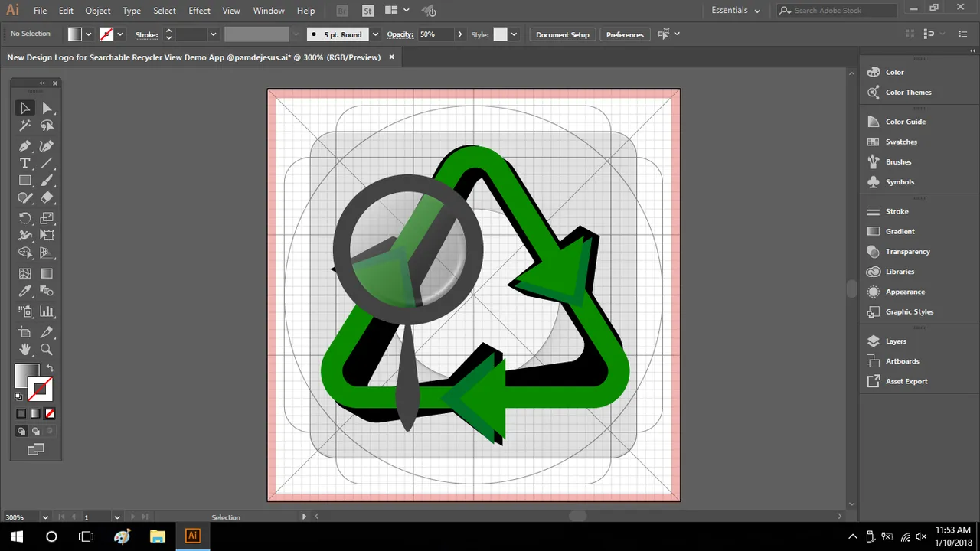Select the Gradient tool in toolbox
This screenshot has height=551, width=980.
(47, 273)
